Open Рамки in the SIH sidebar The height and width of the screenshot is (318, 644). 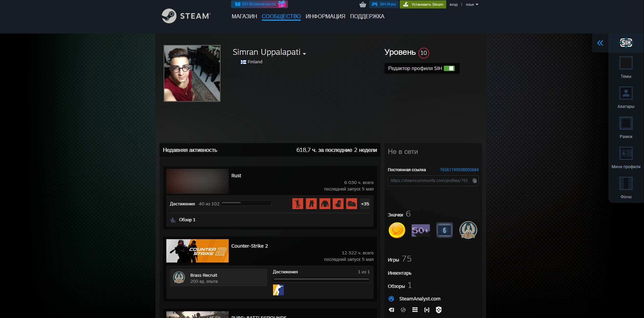pos(626,128)
